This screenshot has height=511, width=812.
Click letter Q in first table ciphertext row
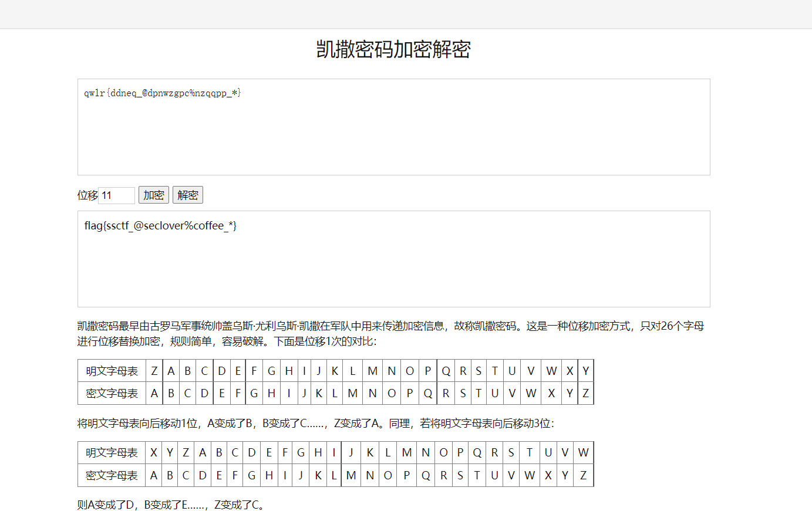tap(427, 393)
